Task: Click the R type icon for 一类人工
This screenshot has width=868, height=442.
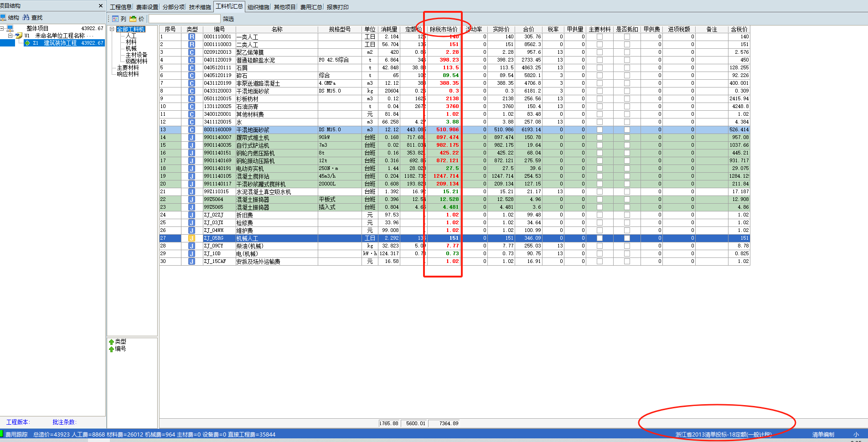Action: tap(192, 37)
